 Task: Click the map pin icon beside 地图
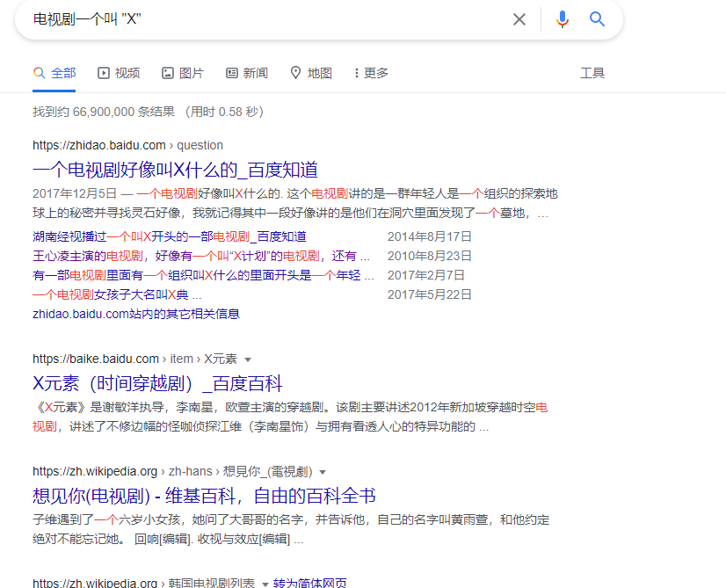(x=295, y=73)
